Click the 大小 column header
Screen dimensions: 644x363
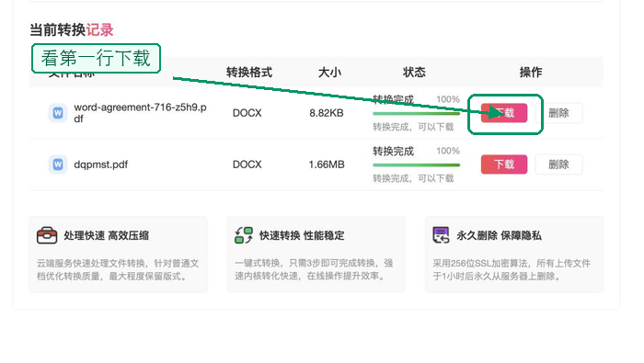click(329, 73)
